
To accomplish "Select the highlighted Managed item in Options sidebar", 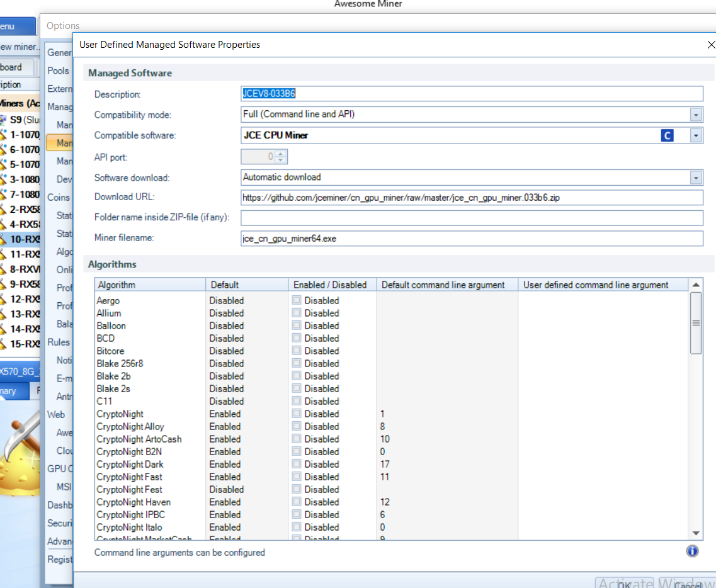I will point(59,143).
